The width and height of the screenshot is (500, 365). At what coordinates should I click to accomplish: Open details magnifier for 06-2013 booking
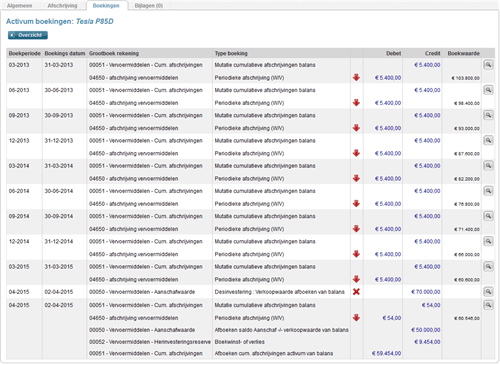coord(488,90)
